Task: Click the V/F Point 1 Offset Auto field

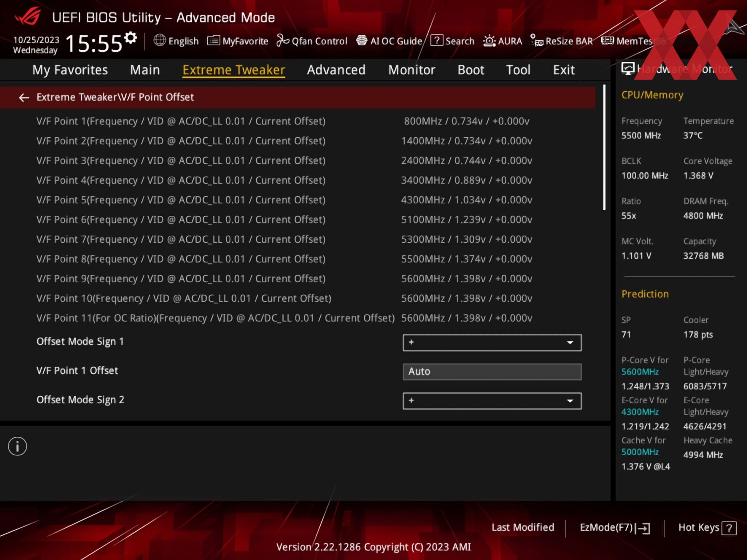Action: pyautogui.click(x=492, y=372)
